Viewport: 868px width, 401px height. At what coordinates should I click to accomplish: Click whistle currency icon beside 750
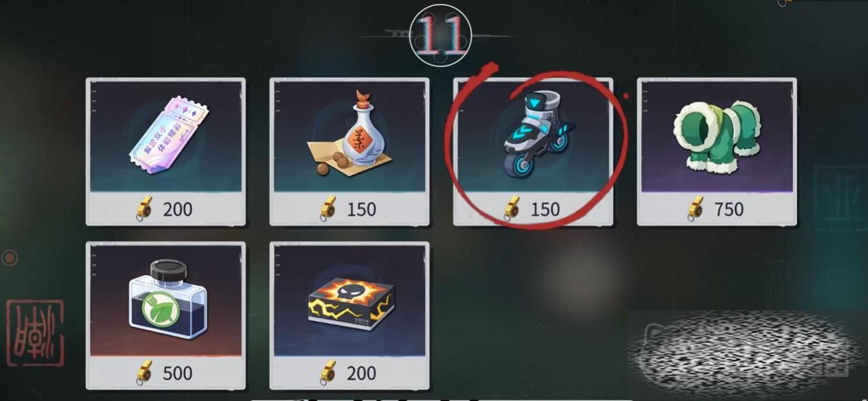click(696, 209)
